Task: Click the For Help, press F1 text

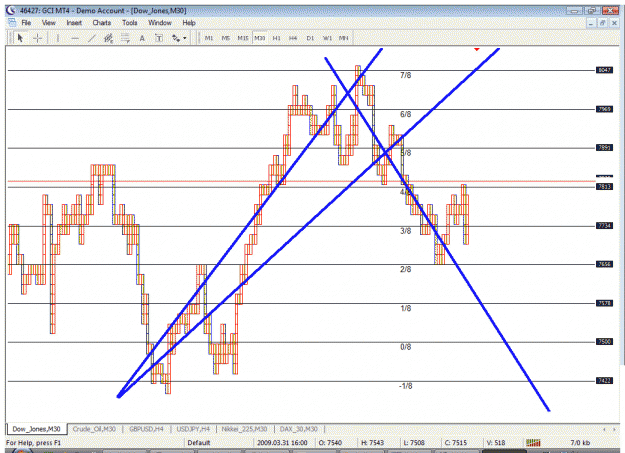Action: point(33,443)
